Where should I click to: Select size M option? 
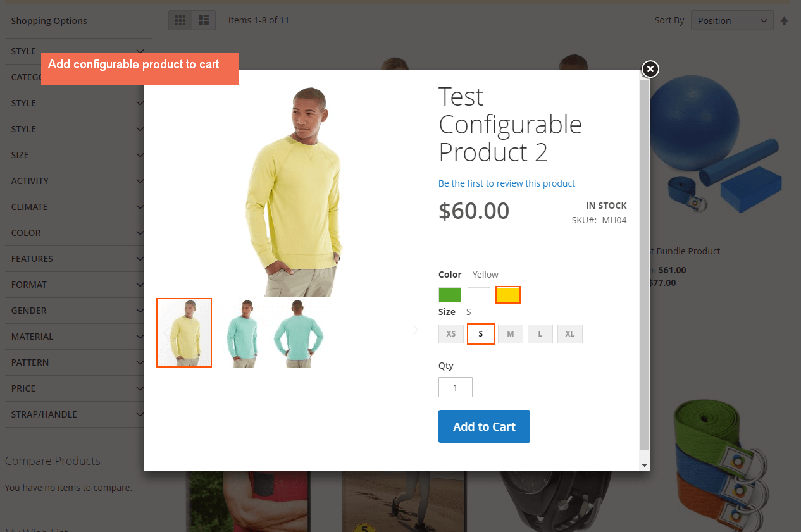pos(510,334)
